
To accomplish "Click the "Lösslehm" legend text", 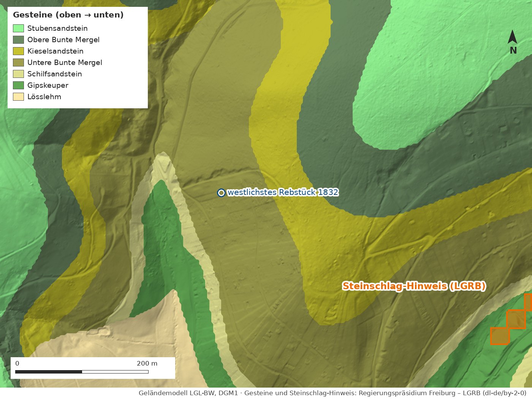I will (44, 97).
